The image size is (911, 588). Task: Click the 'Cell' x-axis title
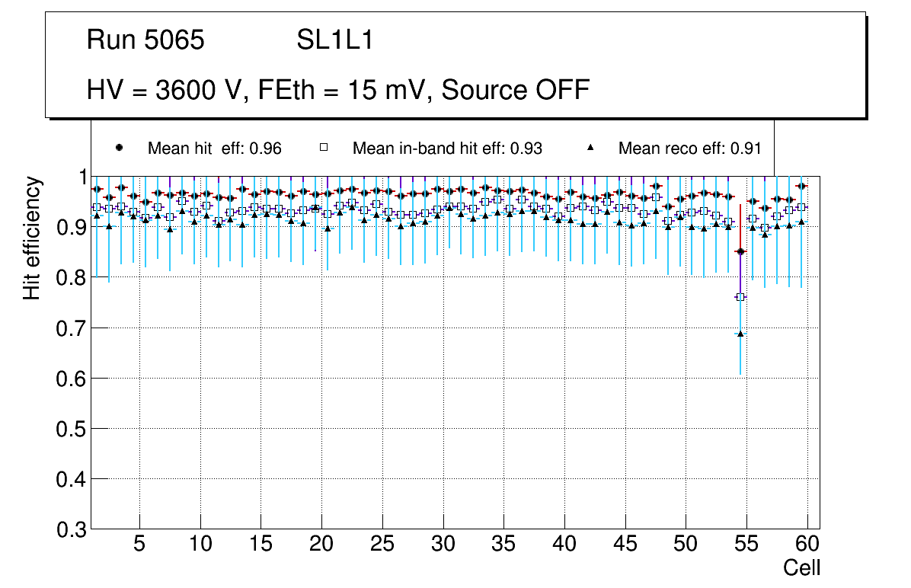[801, 568]
